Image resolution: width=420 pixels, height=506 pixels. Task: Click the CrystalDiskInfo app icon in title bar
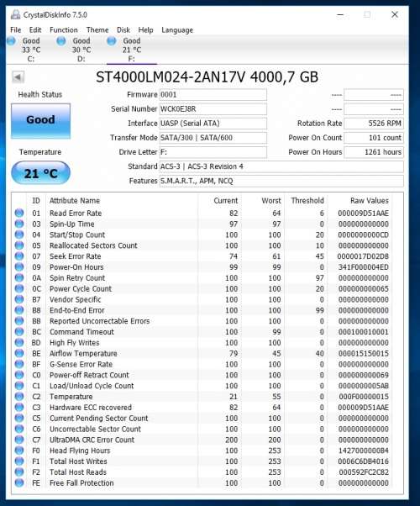coord(15,15)
